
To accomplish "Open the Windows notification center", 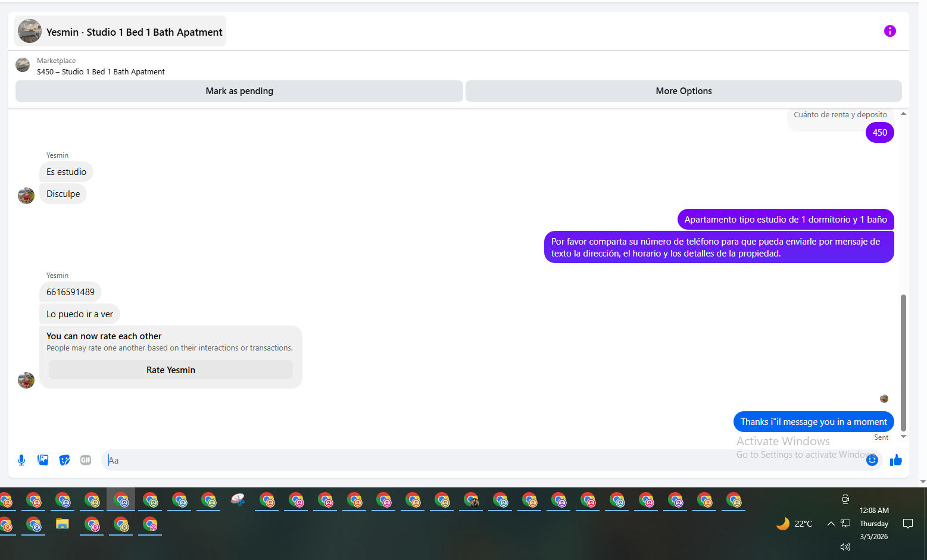I will tap(908, 524).
